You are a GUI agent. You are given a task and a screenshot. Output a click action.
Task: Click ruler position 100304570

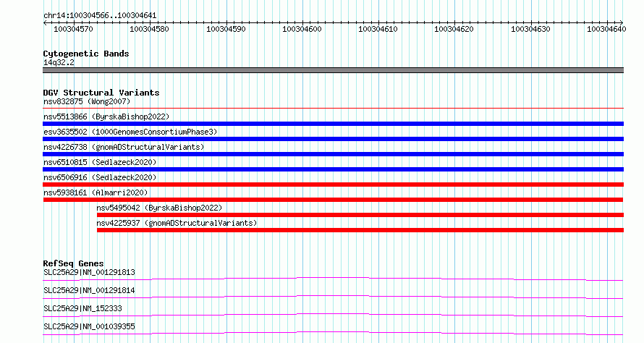coord(74,29)
